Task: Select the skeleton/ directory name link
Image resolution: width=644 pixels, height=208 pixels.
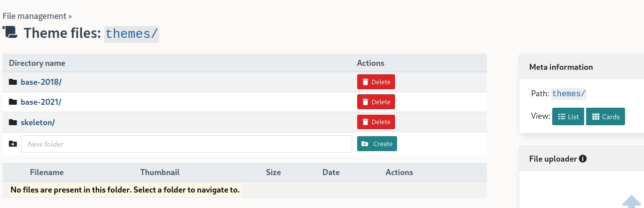Action: point(38,122)
